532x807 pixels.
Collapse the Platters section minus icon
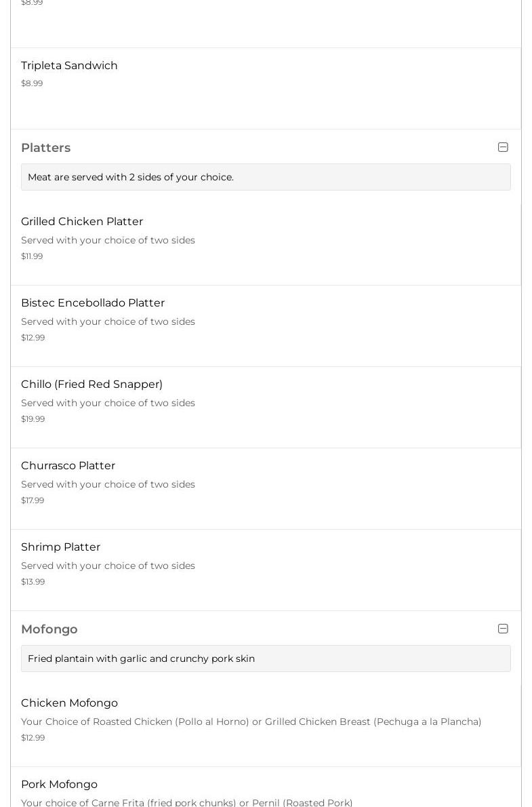pos(503,147)
